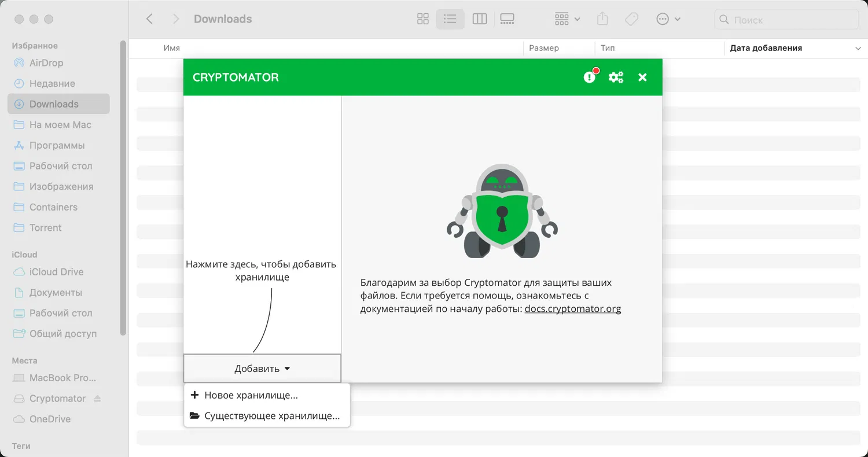
Task: Choose Существующее хранилище... from the menu
Action: tap(267, 416)
